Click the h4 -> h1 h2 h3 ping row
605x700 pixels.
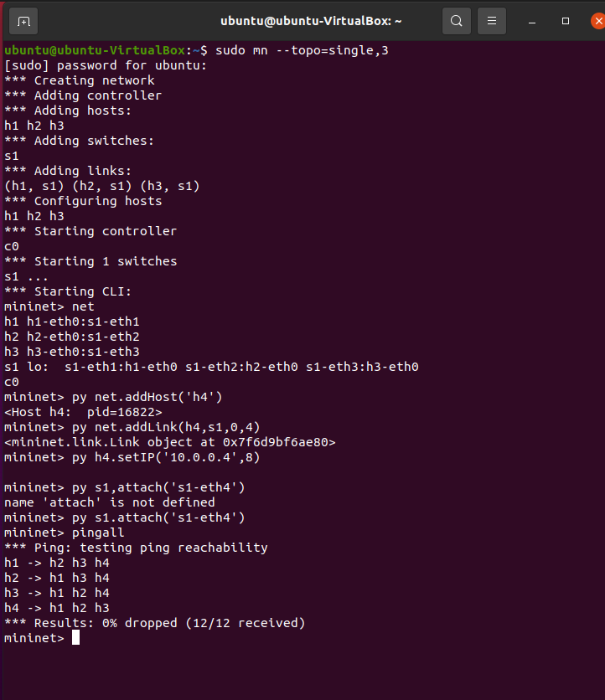click(x=57, y=608)
